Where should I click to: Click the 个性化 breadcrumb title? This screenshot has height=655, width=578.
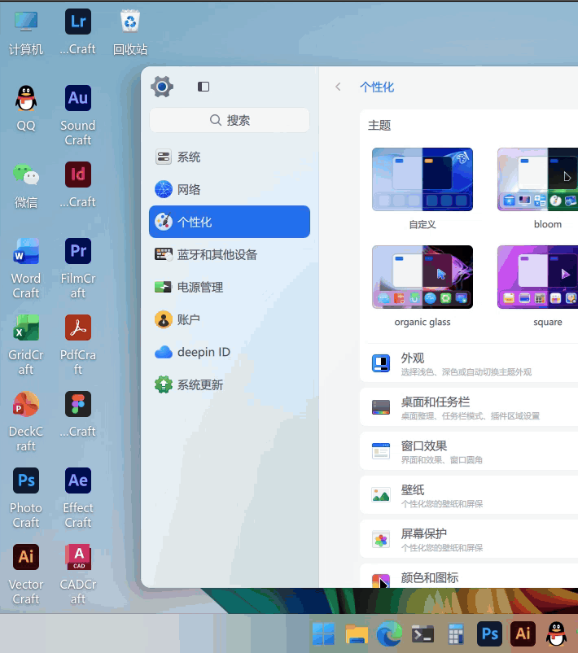pos(377,87)
